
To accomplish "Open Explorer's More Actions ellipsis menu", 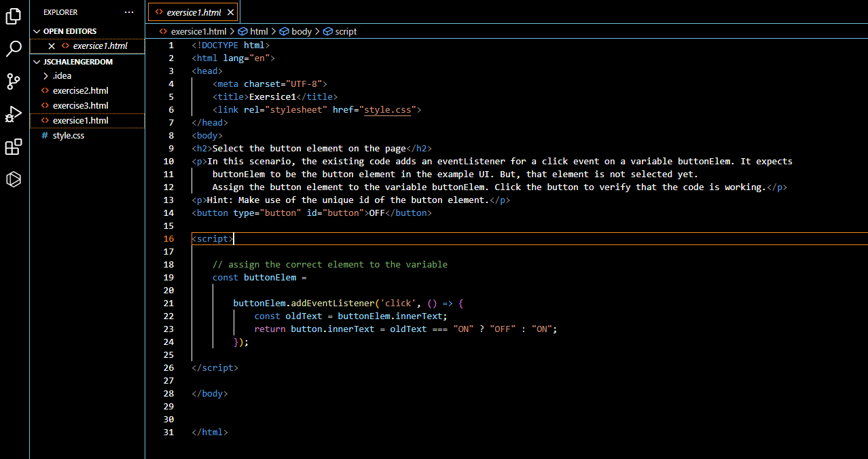I will [129, 12].
